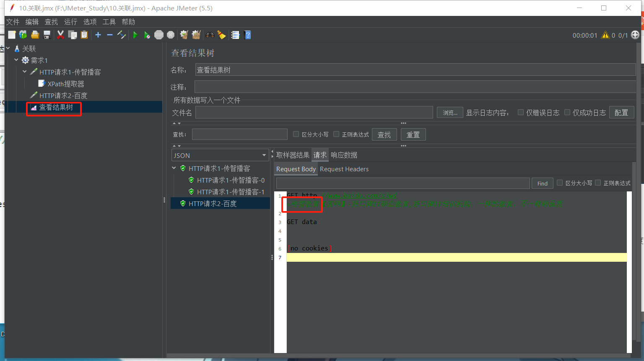Click the 重置 button
This screenshot has width=644, height=361.
(x=413, y=134)
